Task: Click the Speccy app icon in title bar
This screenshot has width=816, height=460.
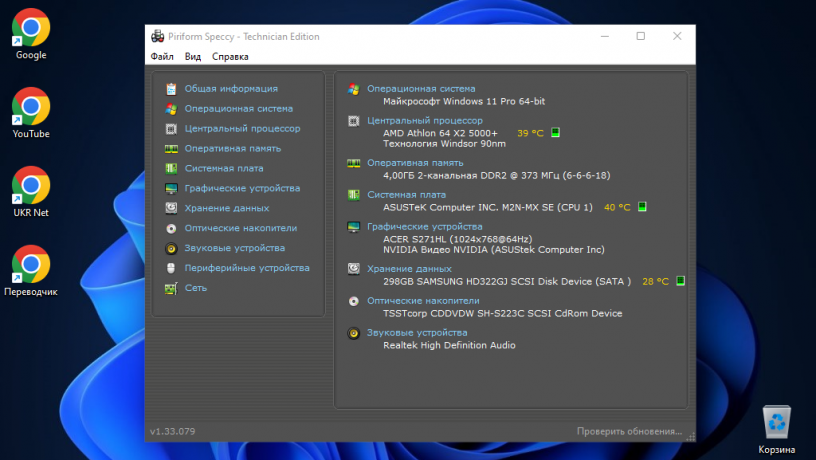Action: (157, 36)
